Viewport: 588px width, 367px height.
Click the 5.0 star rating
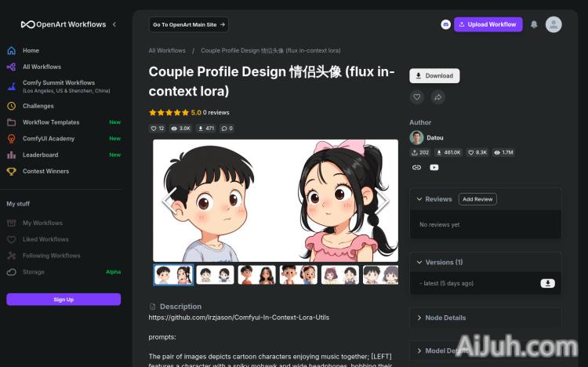point(175,112)
